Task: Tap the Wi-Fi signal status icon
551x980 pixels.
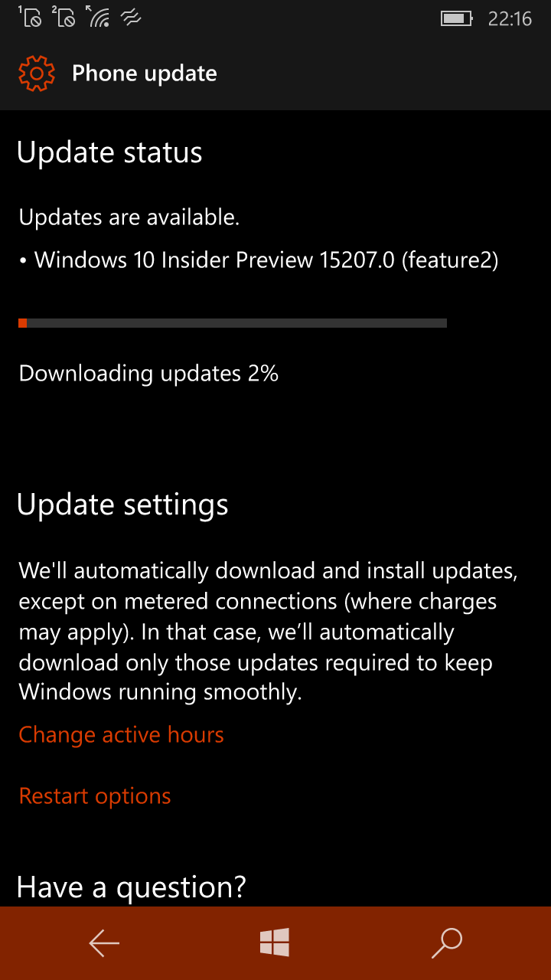Action: (99, 17)
